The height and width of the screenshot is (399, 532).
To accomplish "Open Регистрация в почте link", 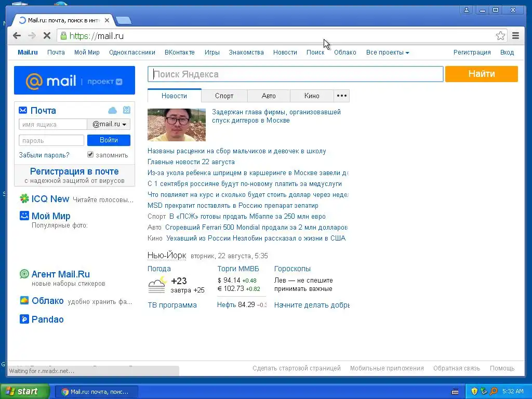I will pos(74,171).
